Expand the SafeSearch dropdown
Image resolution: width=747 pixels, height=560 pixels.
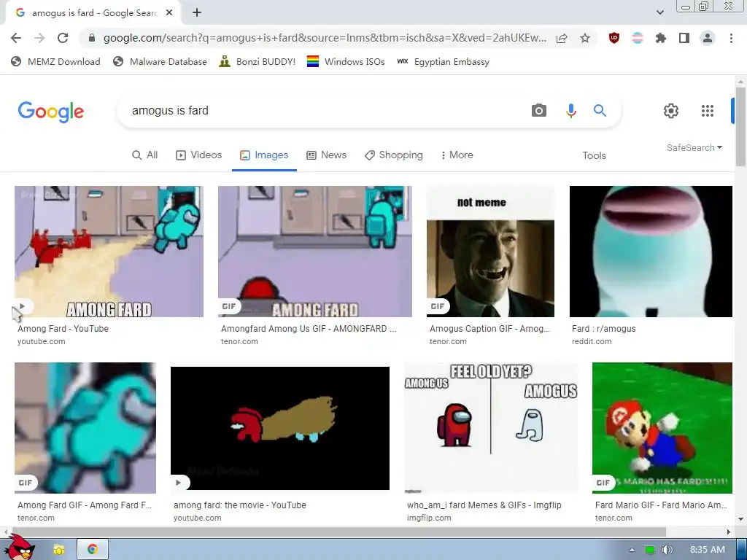pyautogui.click(x=694, y=147)
